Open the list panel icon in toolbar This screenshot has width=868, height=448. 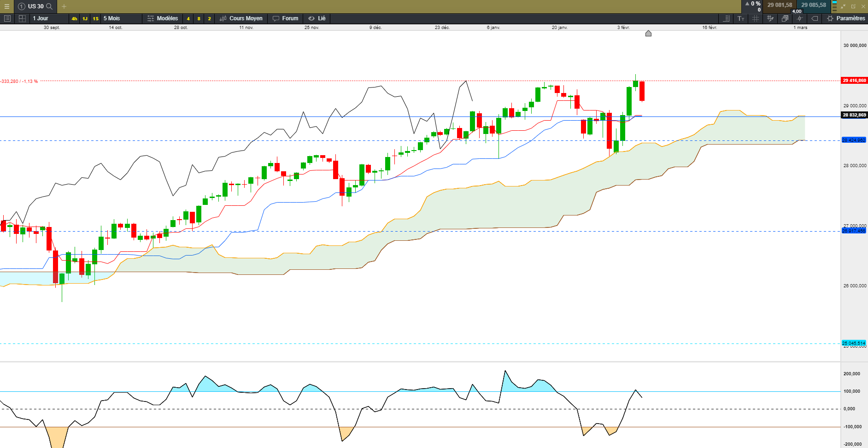[x=7, y=18]
